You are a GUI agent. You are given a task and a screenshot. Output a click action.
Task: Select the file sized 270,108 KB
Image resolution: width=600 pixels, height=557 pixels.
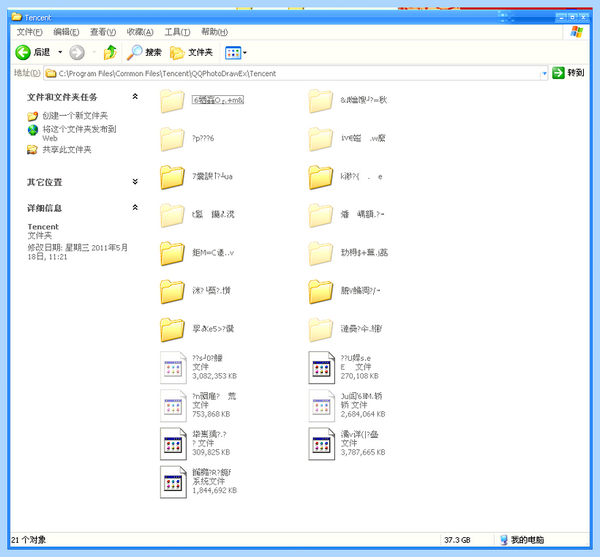[x=344, y=367]
